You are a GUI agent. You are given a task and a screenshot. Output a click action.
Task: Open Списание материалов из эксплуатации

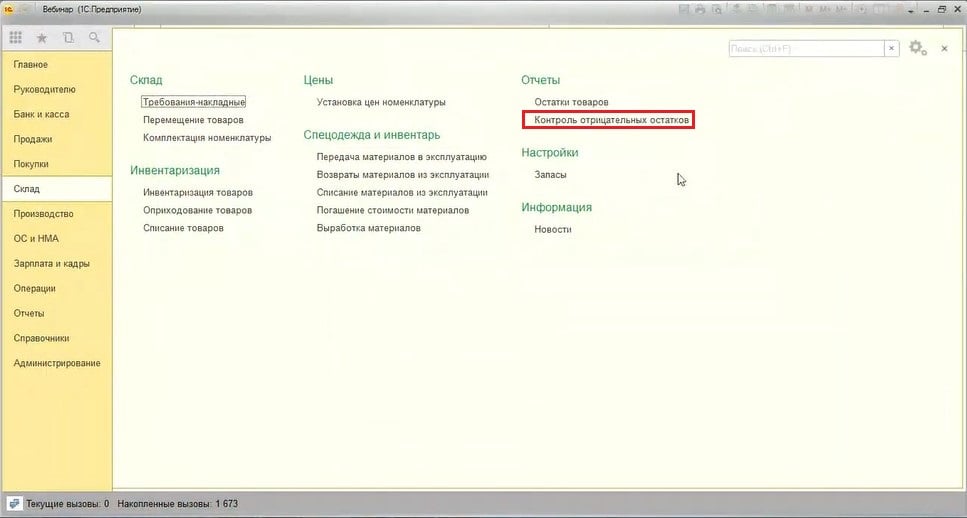pos(402,192)
